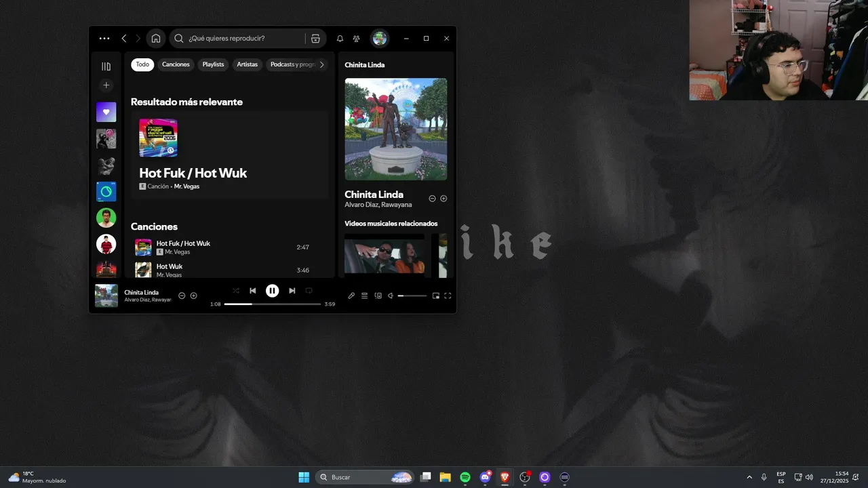868x488 pixels.
Task: Click Spotify icon on the taskbar
Action: pyautogui.click(x=465, y=477)
